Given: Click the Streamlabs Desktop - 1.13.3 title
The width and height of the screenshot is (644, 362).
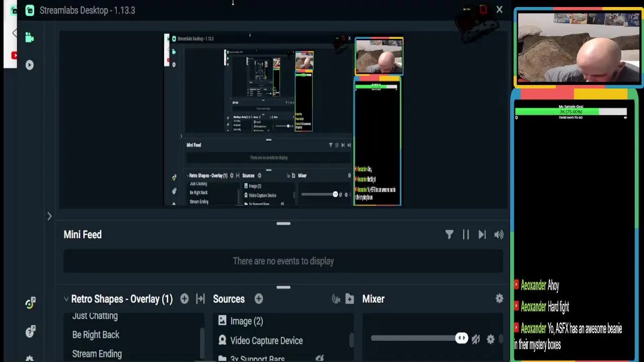Looking at the screenshot, I should point(88,10).
